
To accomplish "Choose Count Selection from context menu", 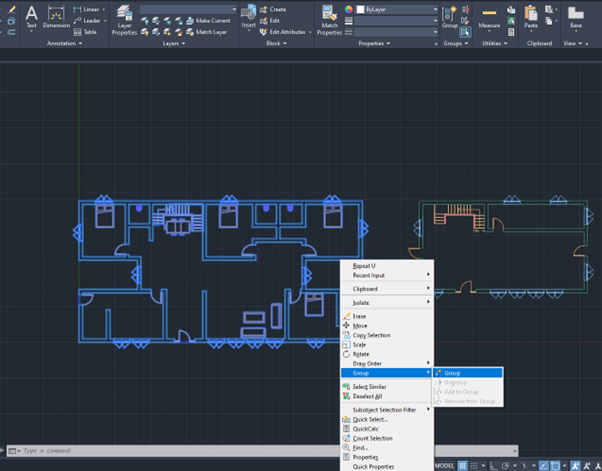I will [x=387, y=438].
